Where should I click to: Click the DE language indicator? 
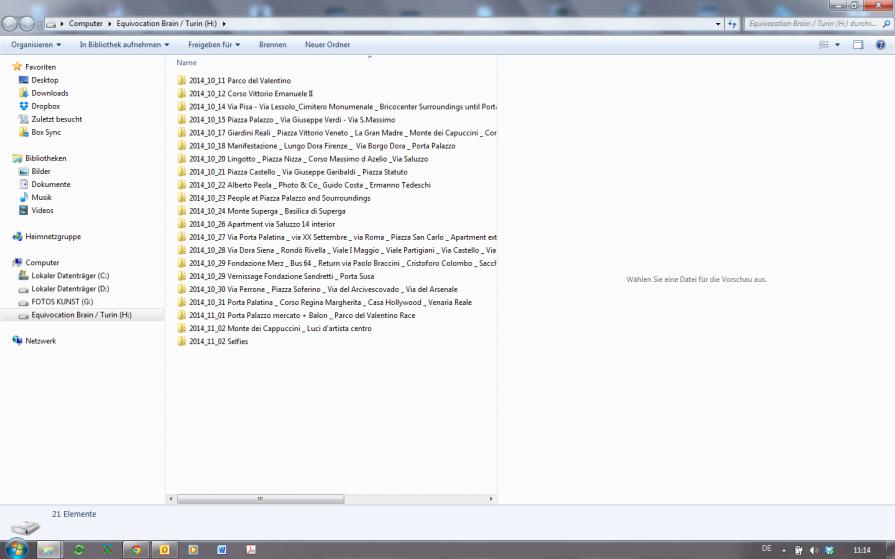pos(767,549)
